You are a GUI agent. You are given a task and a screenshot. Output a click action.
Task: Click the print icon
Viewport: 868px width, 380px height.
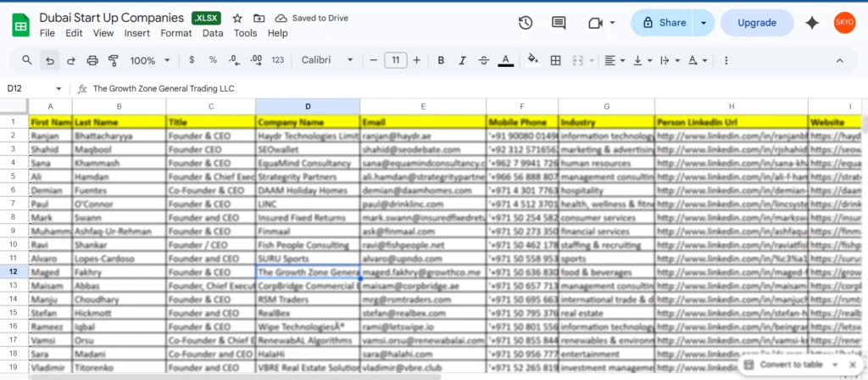point(92,60)
